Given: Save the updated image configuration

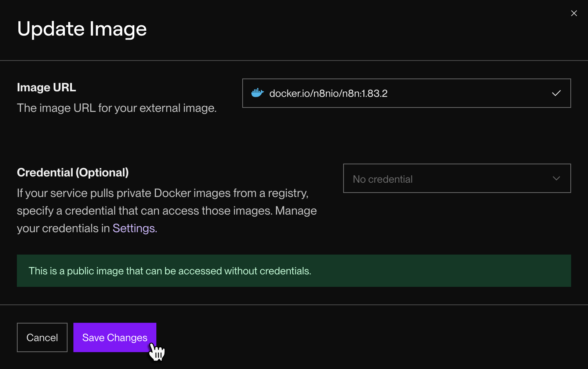Looking at the screenshot, I should point(115,337).
